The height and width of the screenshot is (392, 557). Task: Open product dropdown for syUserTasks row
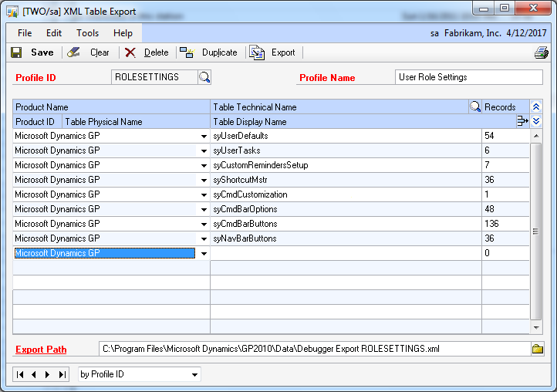(204, 150)
